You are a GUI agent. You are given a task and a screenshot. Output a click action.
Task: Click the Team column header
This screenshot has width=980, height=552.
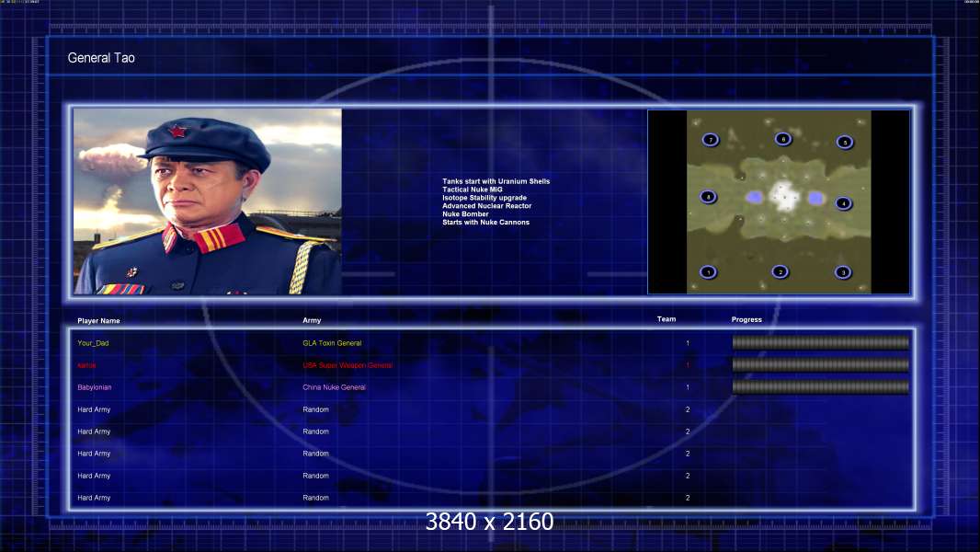[x=667, y=319]
